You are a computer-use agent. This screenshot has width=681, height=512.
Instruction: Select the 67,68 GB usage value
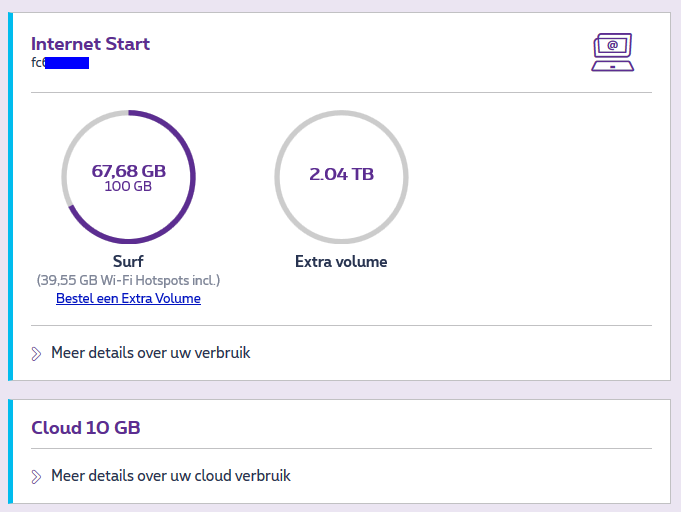tap(128, 170)
